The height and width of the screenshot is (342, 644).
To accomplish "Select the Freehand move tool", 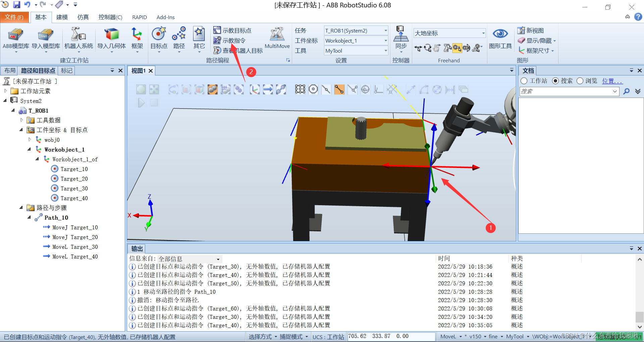I will [x=418, y=48].
